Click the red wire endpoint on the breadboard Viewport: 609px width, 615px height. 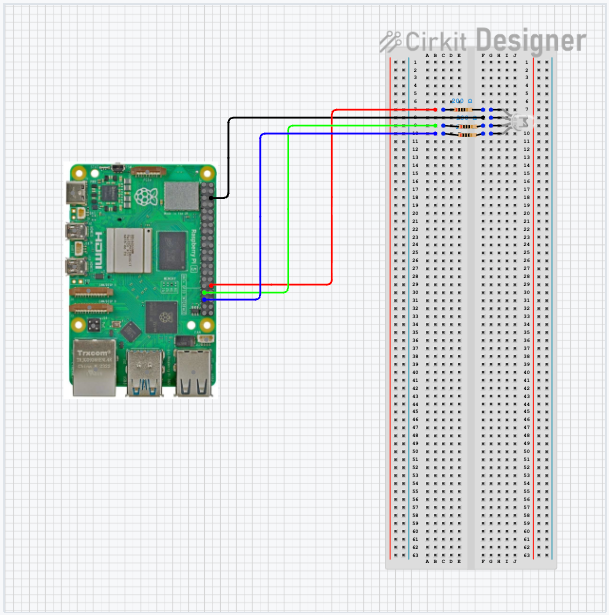point(435,110)
